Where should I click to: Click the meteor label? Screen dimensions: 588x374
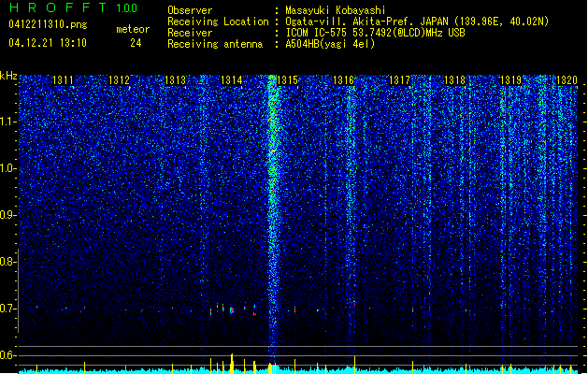pyautogui.click(x=133, y=29)
